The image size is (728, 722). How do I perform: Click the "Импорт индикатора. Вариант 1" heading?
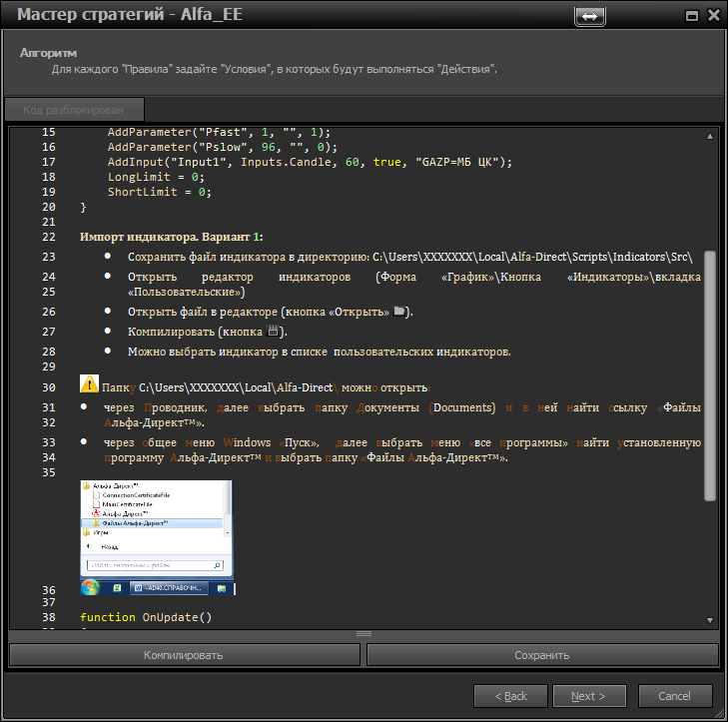coord(172,237)
